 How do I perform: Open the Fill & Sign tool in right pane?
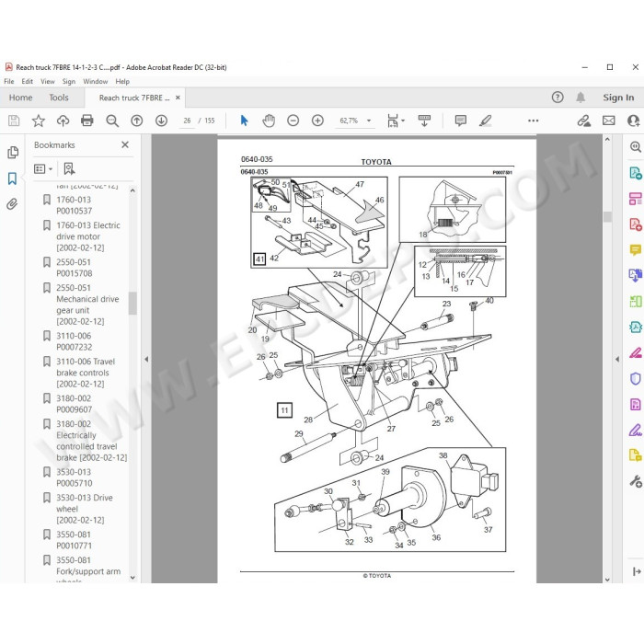point(636,430)
